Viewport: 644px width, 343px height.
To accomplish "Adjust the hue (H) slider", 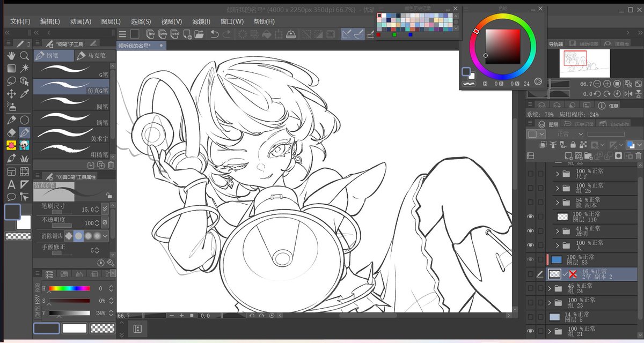I will (x=69, y=288).
